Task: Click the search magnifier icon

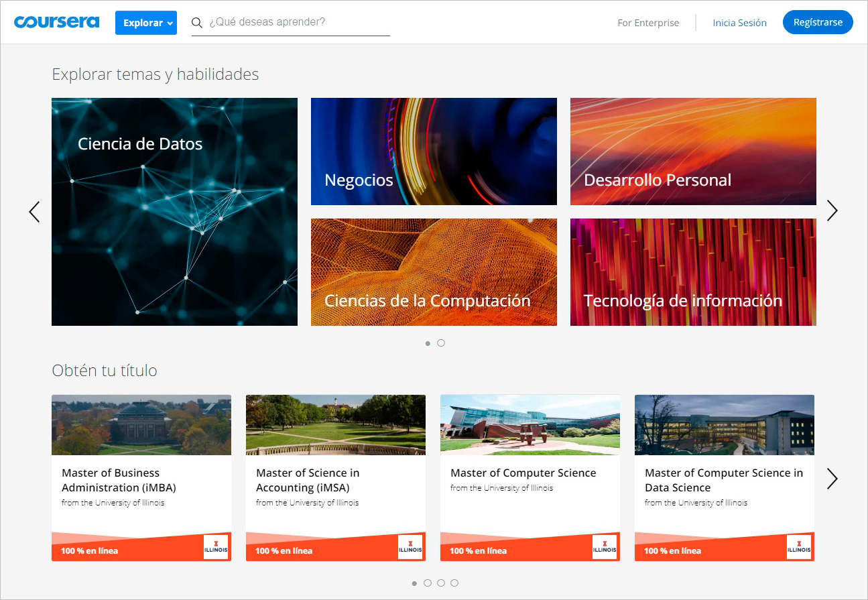Action: click(x=197, y=23)
